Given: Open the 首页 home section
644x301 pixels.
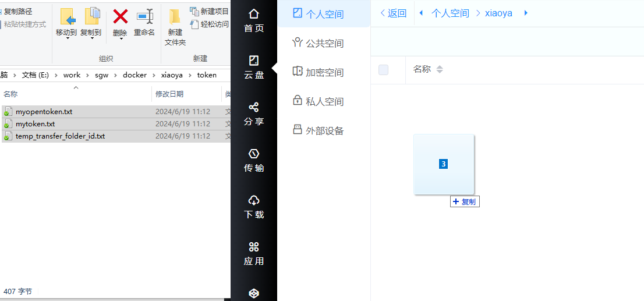Looking at the screenshot, I should 254,21.
